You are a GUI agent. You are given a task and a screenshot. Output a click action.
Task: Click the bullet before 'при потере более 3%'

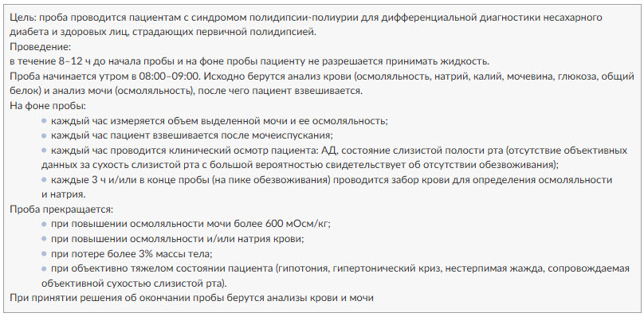(44, 253)
